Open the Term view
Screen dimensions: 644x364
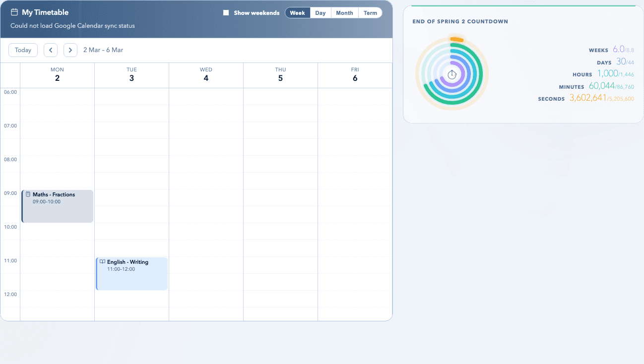point(370,12)
